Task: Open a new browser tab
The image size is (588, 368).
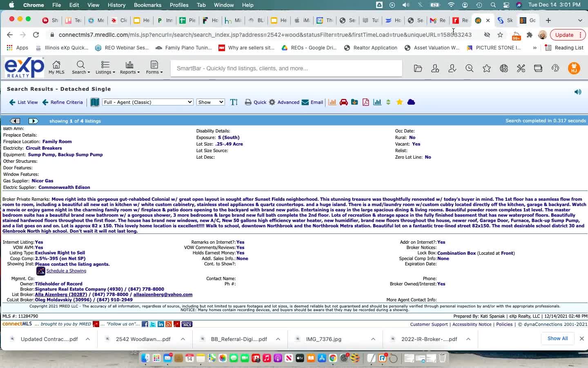Action: [x=548, y=20]
